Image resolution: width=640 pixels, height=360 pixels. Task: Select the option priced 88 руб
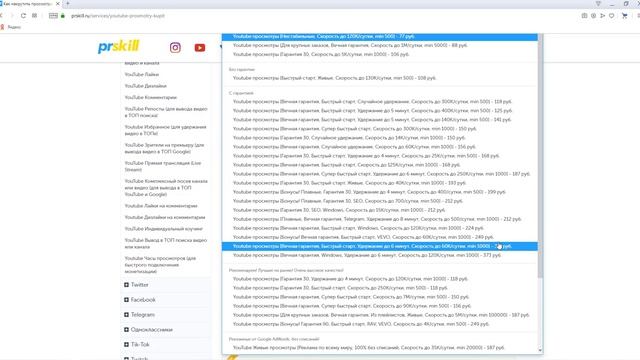tap(380, 45)
